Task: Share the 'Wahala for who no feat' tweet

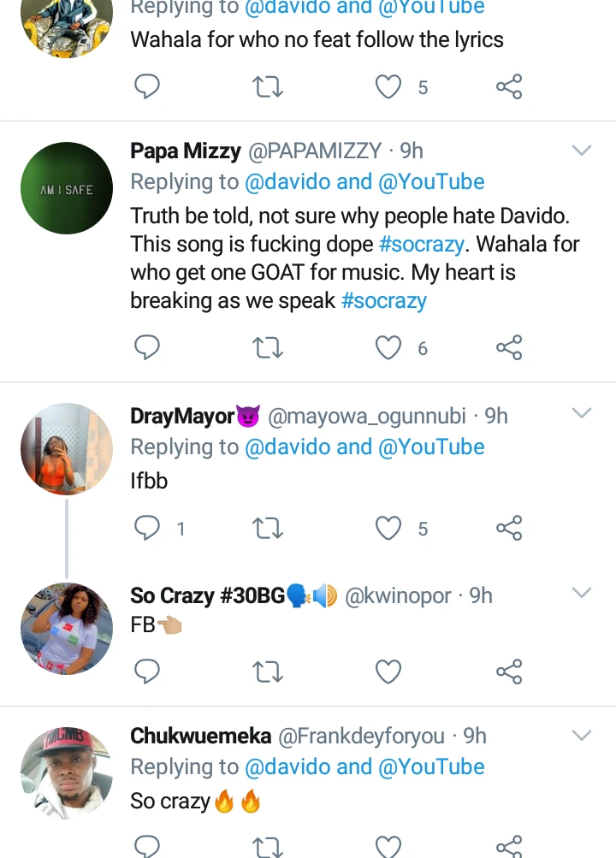Action: coord(509,86)
